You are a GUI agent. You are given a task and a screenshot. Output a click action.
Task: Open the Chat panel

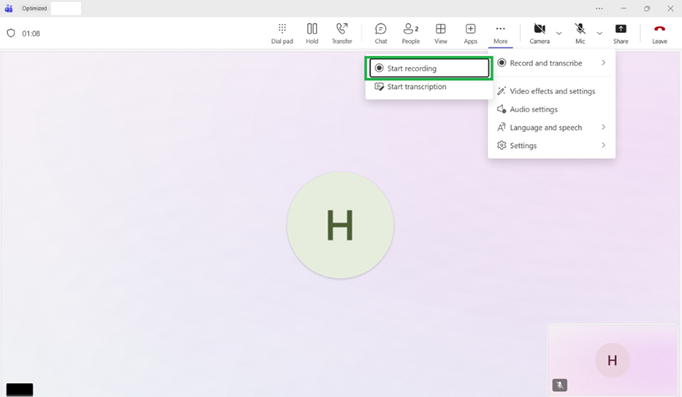click(x=381, y=33)
